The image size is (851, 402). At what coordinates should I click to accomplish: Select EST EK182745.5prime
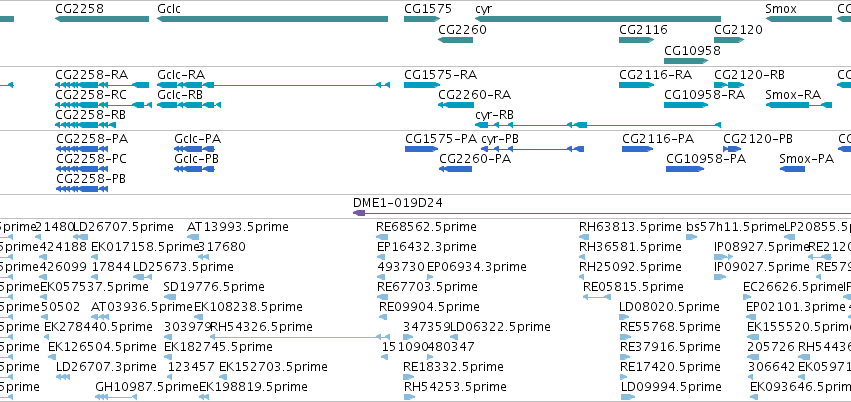(x=218, y=346)
